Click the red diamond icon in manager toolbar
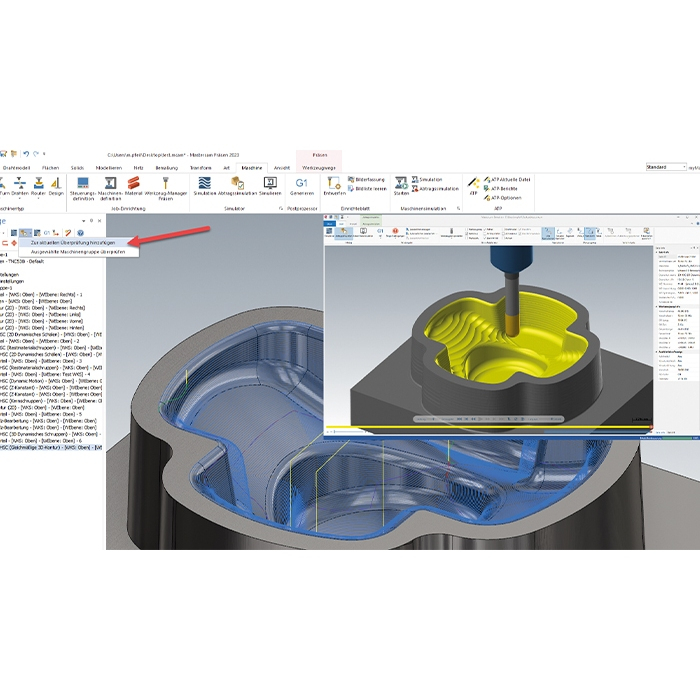700x700 pixels. (14, 243)
